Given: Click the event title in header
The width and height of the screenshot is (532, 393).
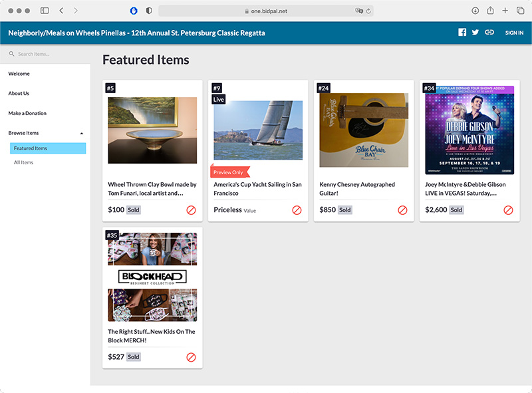Looking at the screenshot, I should [x=137, y=33].
